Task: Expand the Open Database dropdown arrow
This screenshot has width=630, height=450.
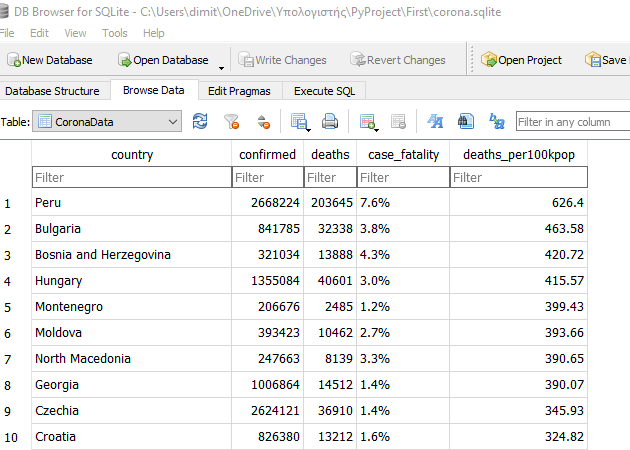Action: 221,68
